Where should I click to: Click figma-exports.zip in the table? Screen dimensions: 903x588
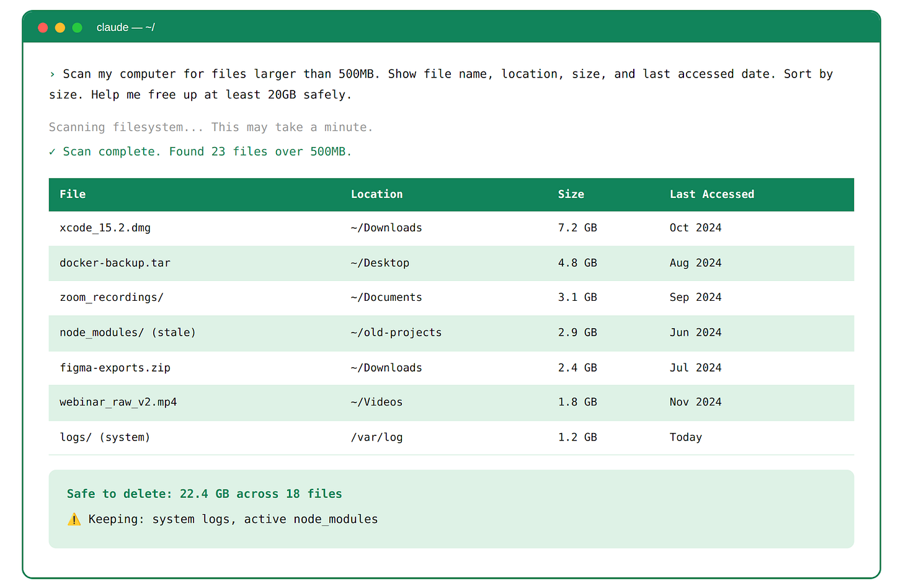click(x=115, y=368)
